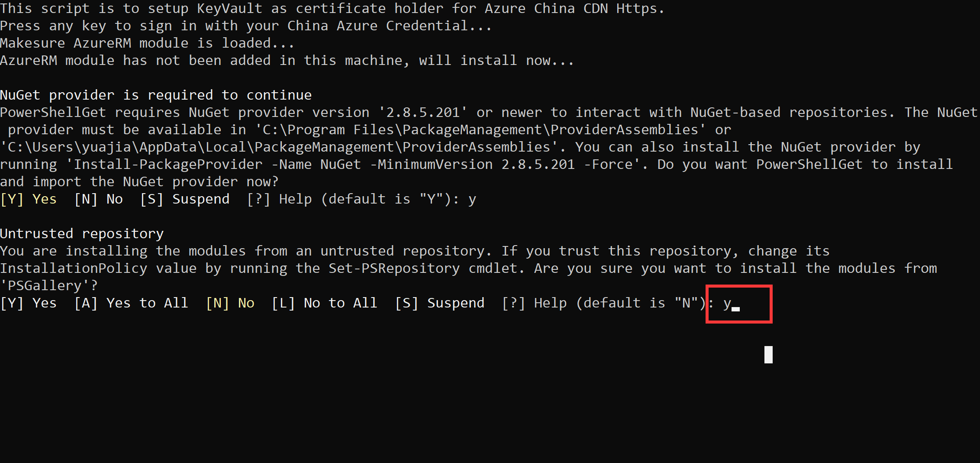Click the 'NuGet provider is required to continue' heading
This screenshot has height=463, width=980.
point(156,95)
